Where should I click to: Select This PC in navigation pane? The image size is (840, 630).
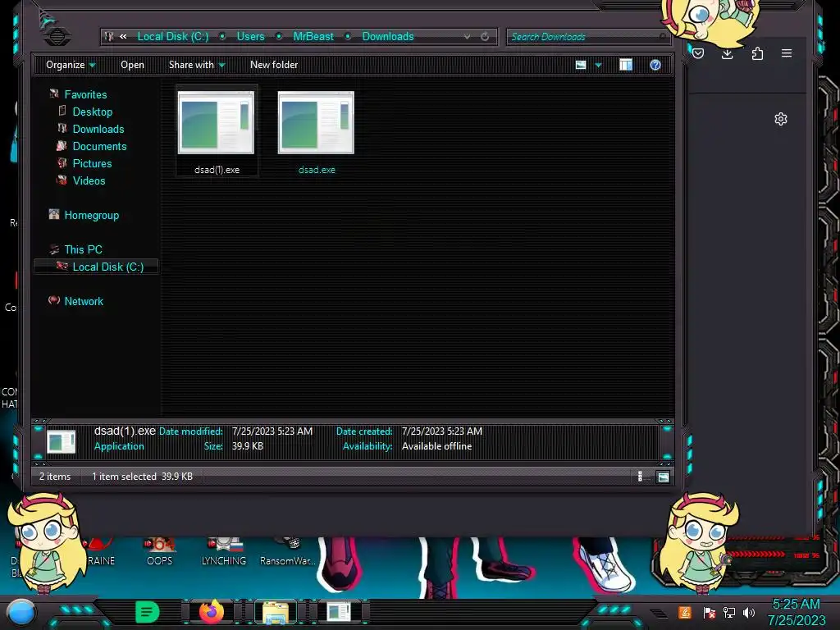coord(83,249)
